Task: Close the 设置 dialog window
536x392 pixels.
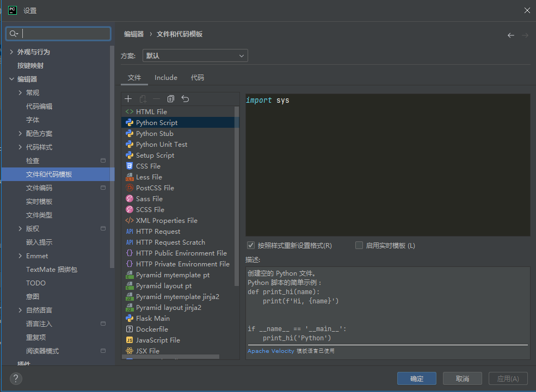Action: pyautogui.click(x=527, y=10)
